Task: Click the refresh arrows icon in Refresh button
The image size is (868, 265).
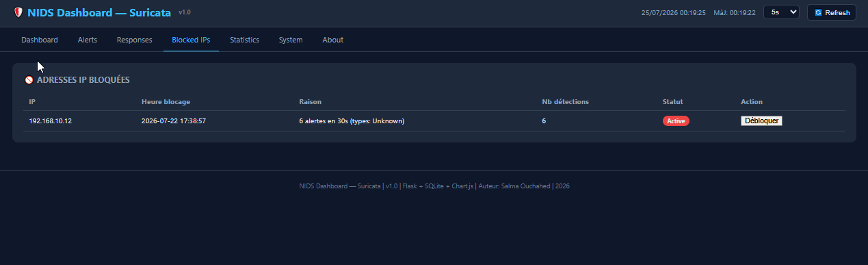Action: pyautogui.click(x=818, y=12)
